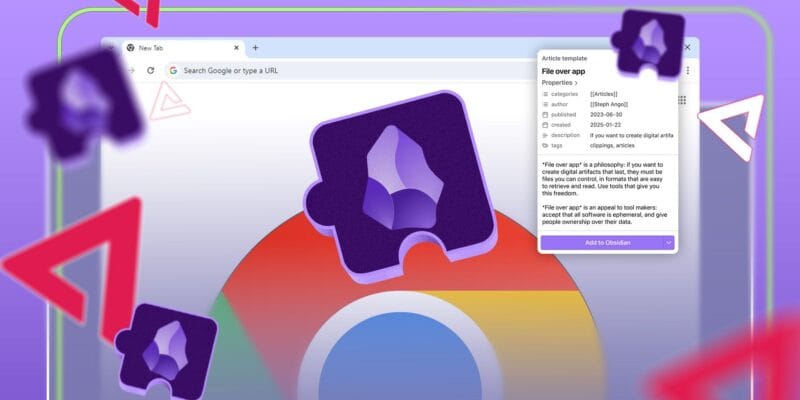Screen dimensions: 800x400
Task: Reload the page with the refresh icon
Action: coord(150,70)
